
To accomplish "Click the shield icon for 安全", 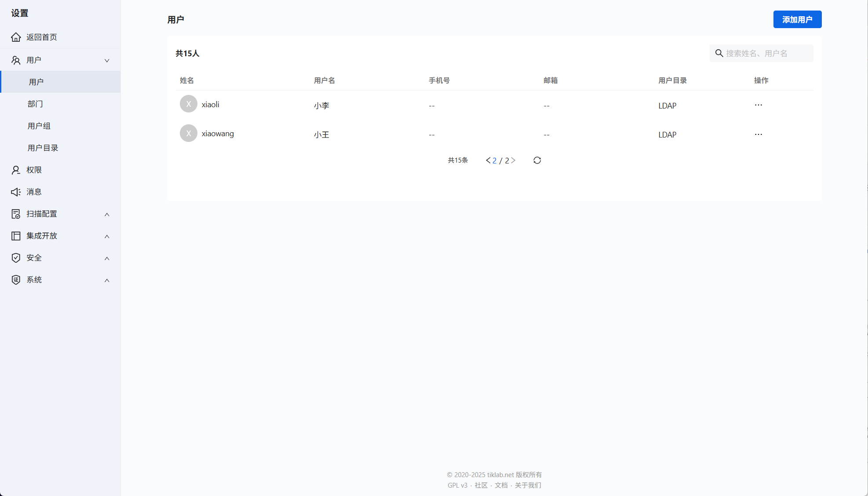I will tap(16, 258).
